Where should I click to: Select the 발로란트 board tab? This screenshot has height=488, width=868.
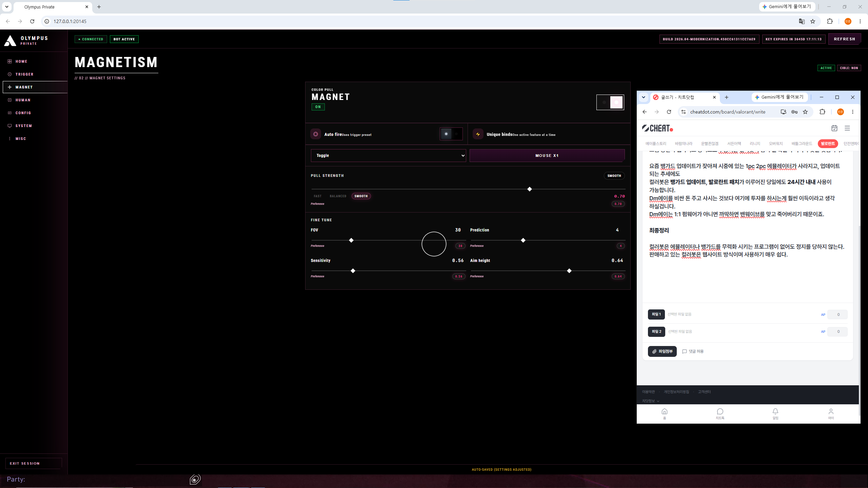pos(828,144)
